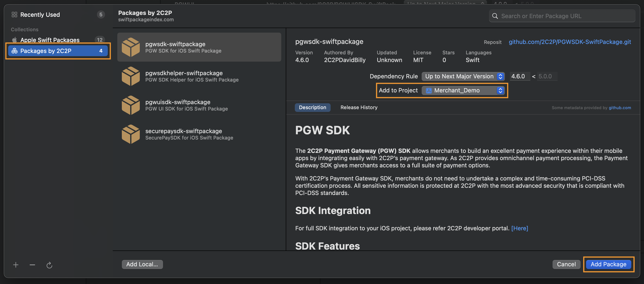Click the pgwuisdk-swiftpackage box icon
This screenshot has height=284, width=644.
pos(130,105)
